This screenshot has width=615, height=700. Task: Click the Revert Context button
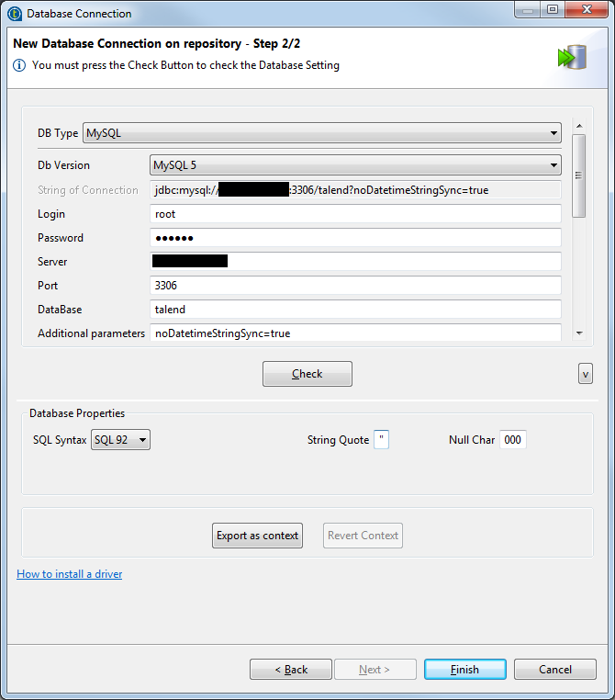363,536
